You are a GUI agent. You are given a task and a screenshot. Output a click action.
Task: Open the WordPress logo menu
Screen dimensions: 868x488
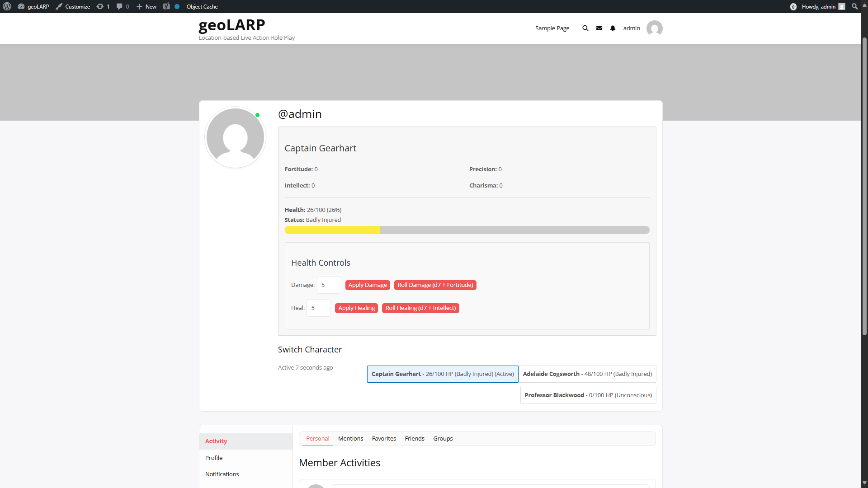[x=7, y=6]
